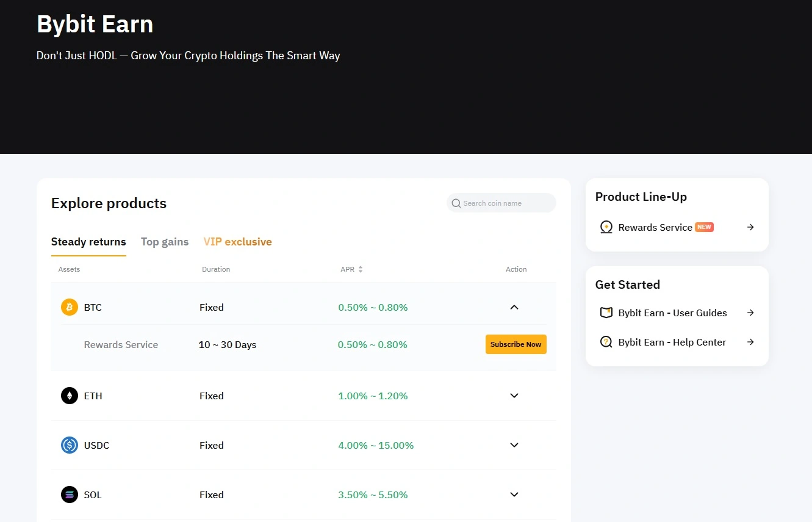
Task: Click the BTC Bitcoin coin icon
Action: pyautogui.click(x=69, y=307)
